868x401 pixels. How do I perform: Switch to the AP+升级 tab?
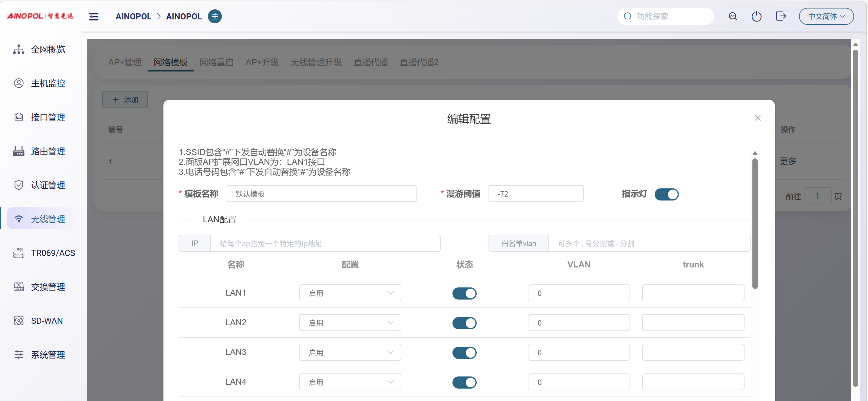click(x=262, y=62)
